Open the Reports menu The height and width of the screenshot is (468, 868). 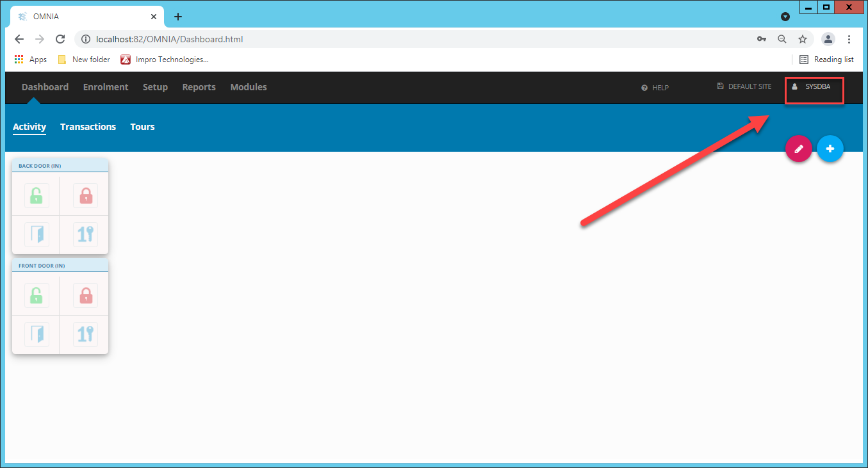point(199,87)
